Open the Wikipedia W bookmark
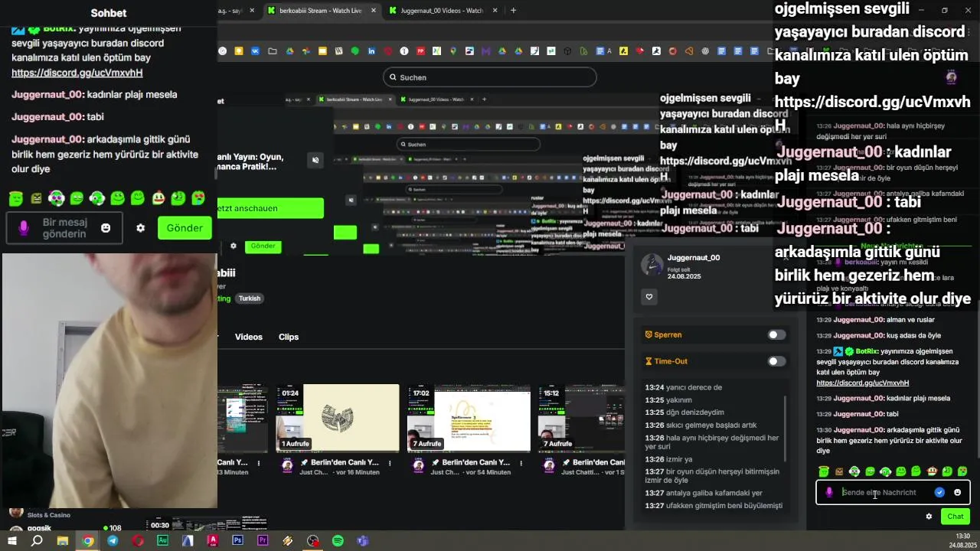Image resolution: width=980 pixels, height=551 pixels. click(x=338, y=51)
